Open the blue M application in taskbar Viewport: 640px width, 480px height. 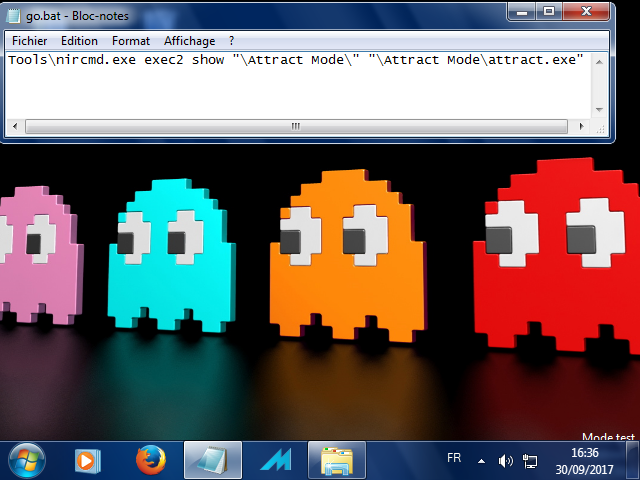[276, 460]
